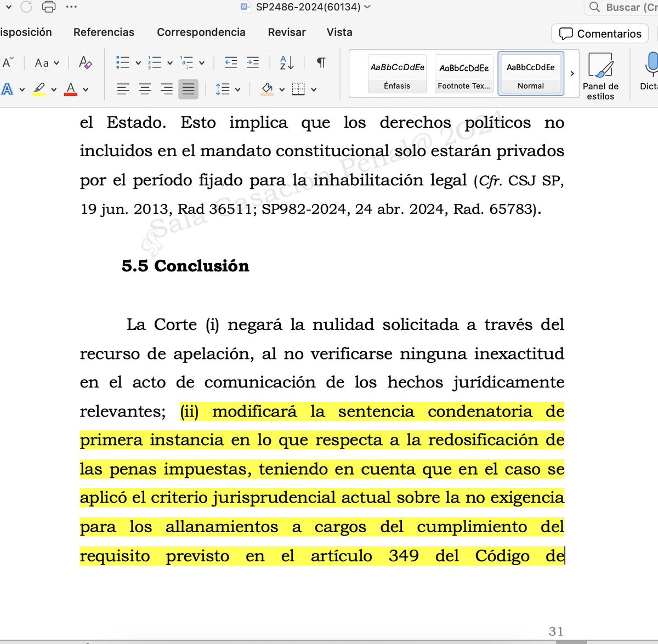Image resolution: width=658 pixels, height=644 pixels.
Task: Open the Disposición ribbon tab
Action: 26,32
